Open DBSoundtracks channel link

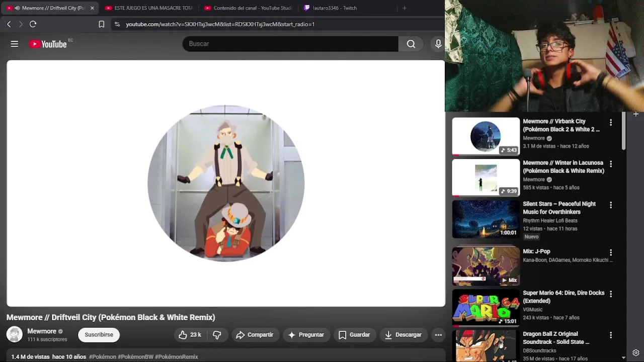pos(539,351)
